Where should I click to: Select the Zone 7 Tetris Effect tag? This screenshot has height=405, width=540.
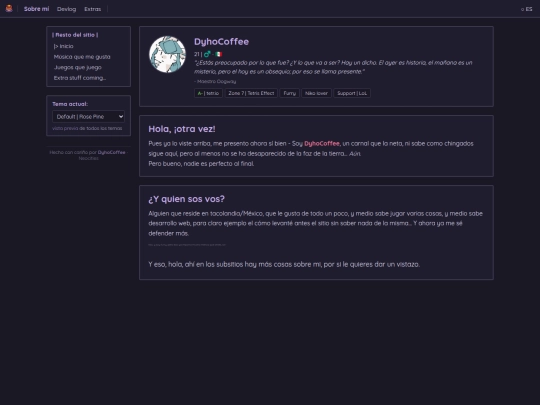[x=251, y=93]
